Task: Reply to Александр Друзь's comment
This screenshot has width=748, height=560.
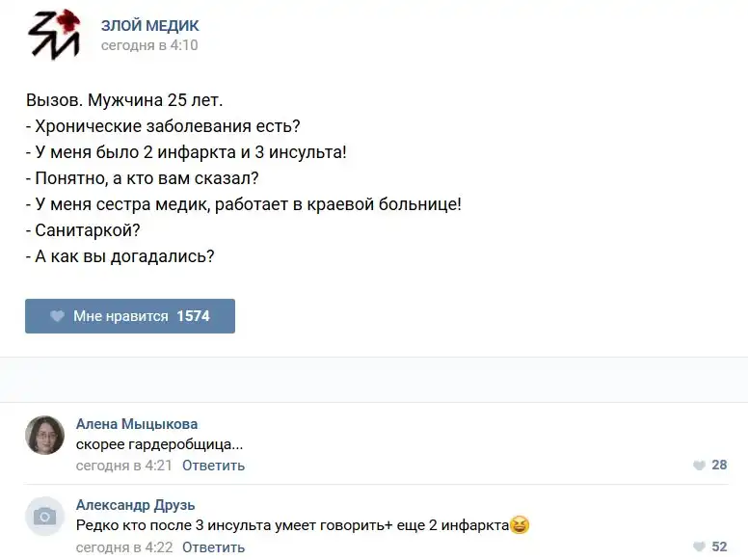Action: click(213, 547)
